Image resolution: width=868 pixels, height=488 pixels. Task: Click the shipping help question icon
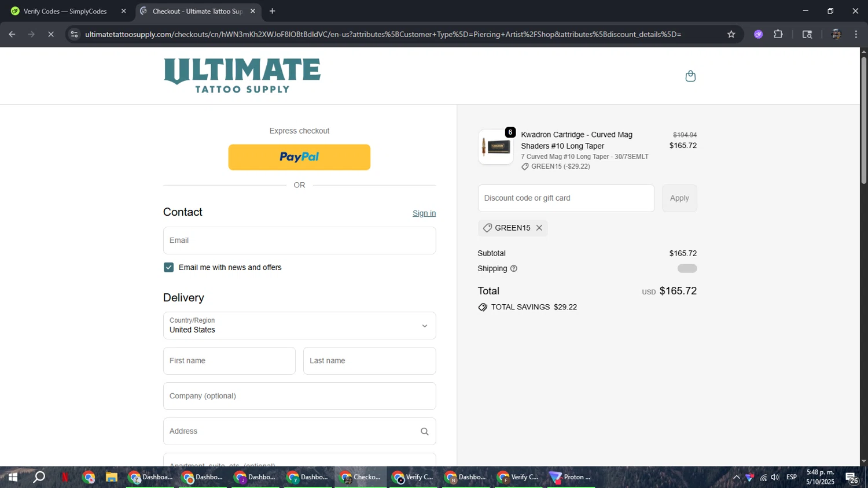pyautogui.click(x=514, y=268)
